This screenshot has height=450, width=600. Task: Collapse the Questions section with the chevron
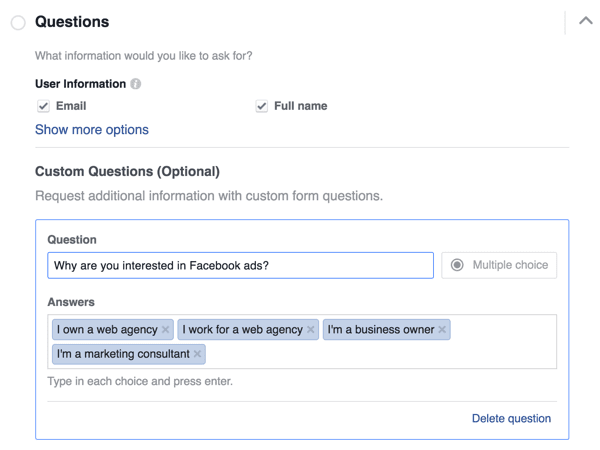click(585, 20)
